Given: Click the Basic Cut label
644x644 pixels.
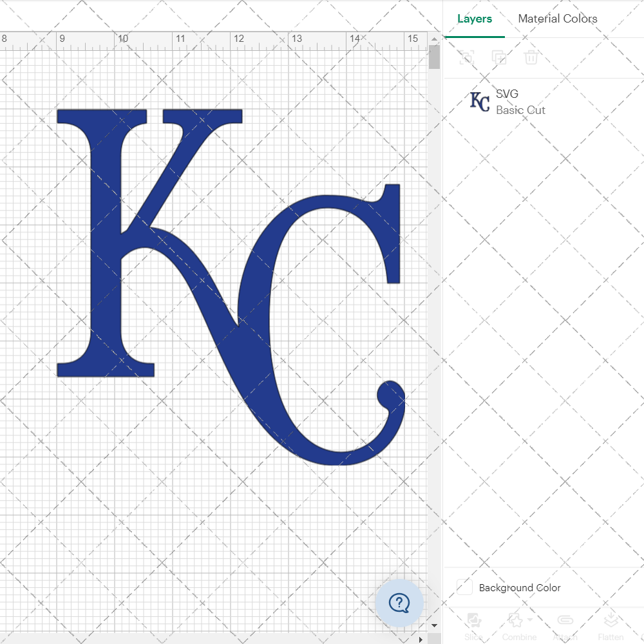Looking at the screenshot, I should (520, 111).
